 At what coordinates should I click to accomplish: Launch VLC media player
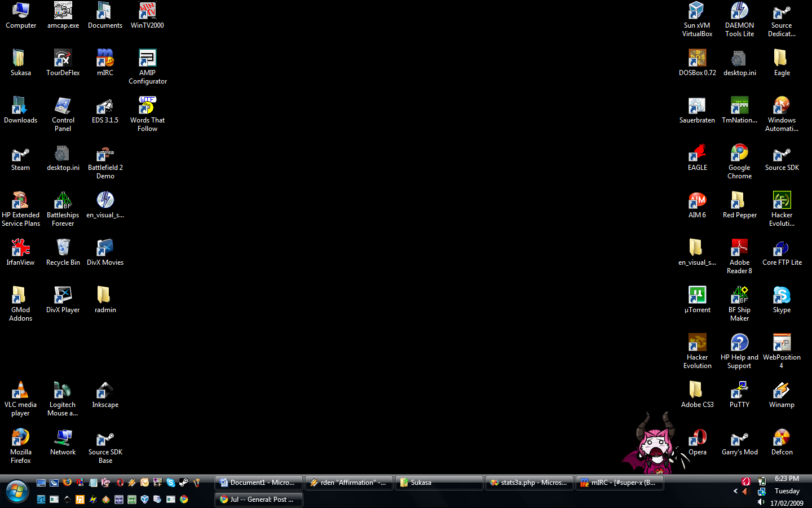pyautogui.click(x=21, y=398)
